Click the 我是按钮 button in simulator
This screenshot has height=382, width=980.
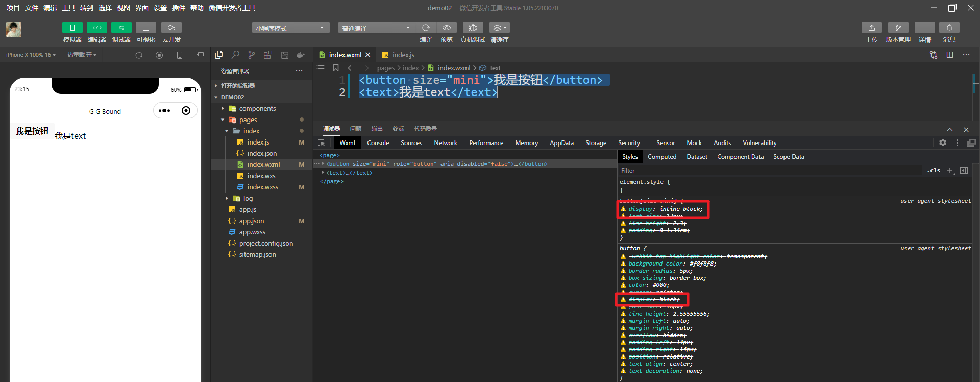pyautogui.click(x=32, y=131)
